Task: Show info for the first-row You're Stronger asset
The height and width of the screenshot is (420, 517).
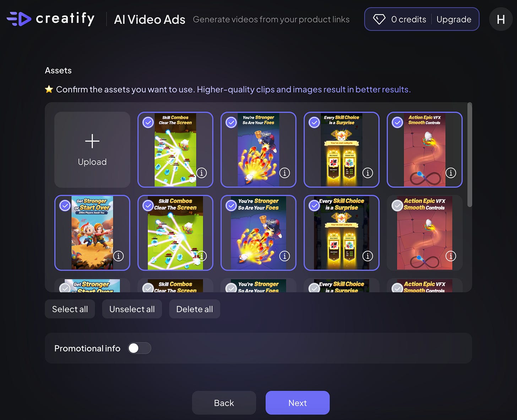Action: point(284,173)
